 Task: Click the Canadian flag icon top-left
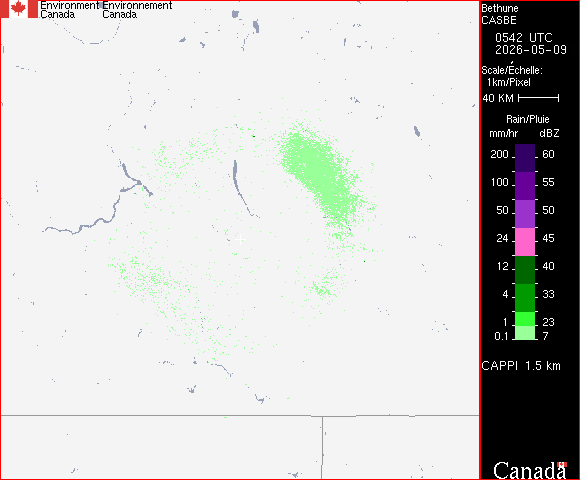coord(19,9)
